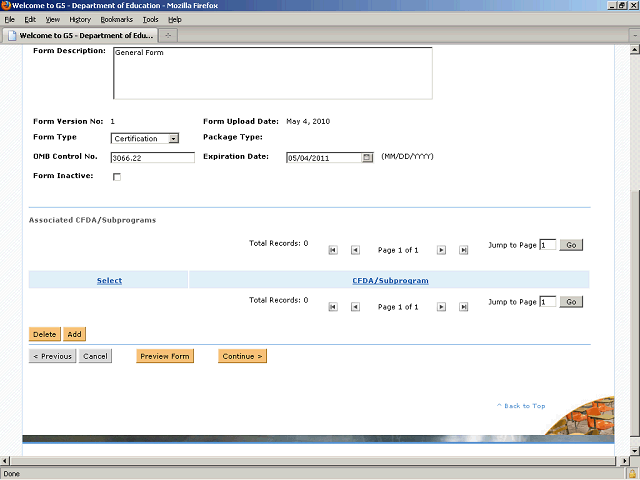Image resolution: width=640 pixels, height=480 pixels.
Task: Go to first page in upper pagination
Action: 333,250
